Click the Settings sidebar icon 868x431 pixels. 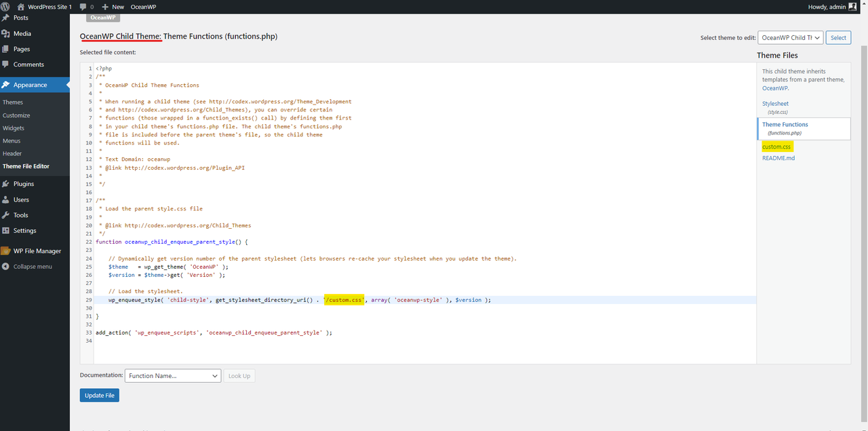6,231
